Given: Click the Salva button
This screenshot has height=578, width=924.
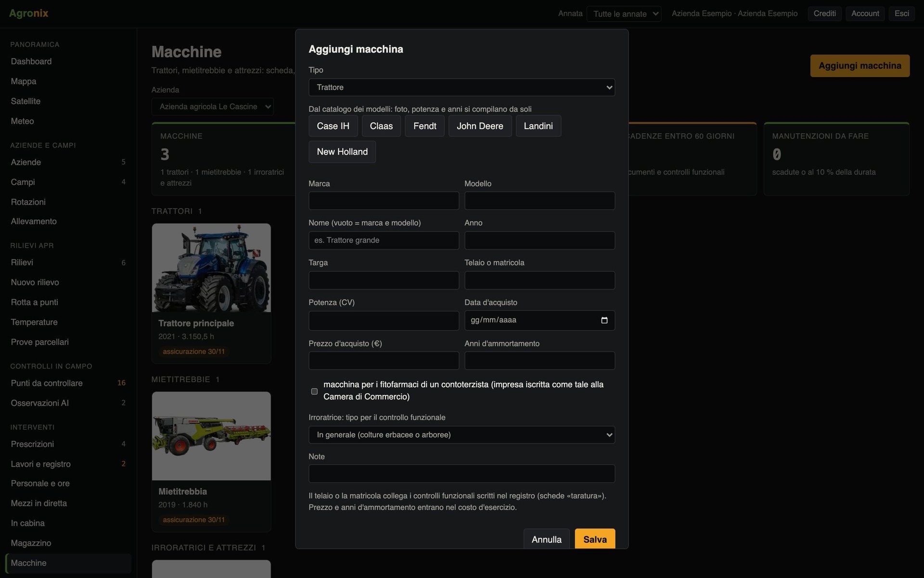Looking at the screenshot, I should point(595,539).
